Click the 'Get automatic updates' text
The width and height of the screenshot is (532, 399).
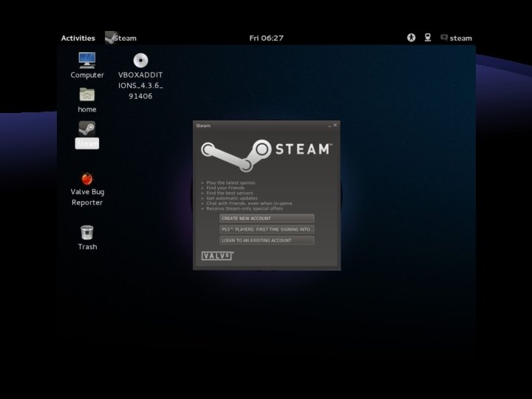[232, 198]
